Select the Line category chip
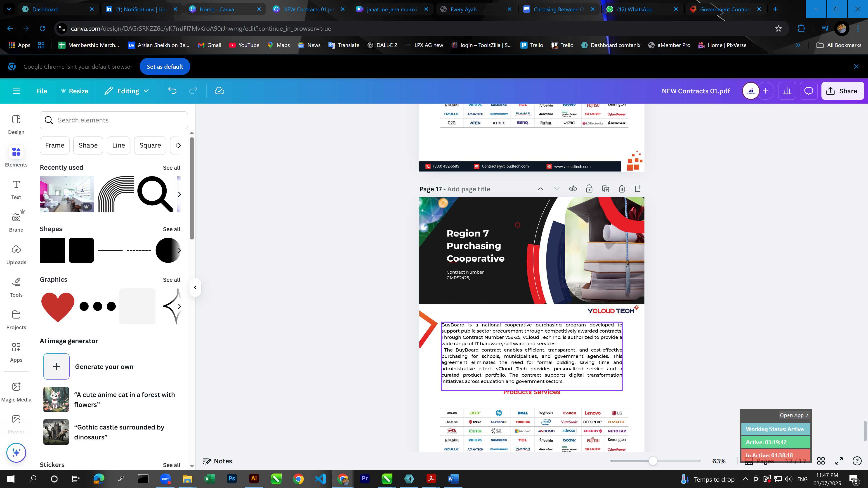The width and height of the screenshot is (868, 488). coord(118,145)
